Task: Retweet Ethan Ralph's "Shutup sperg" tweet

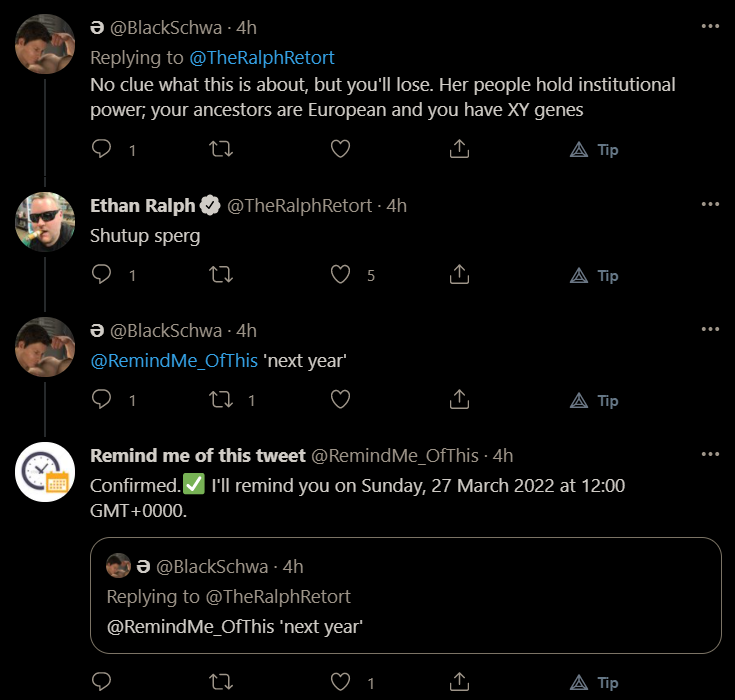Action: tap(221, 274)
